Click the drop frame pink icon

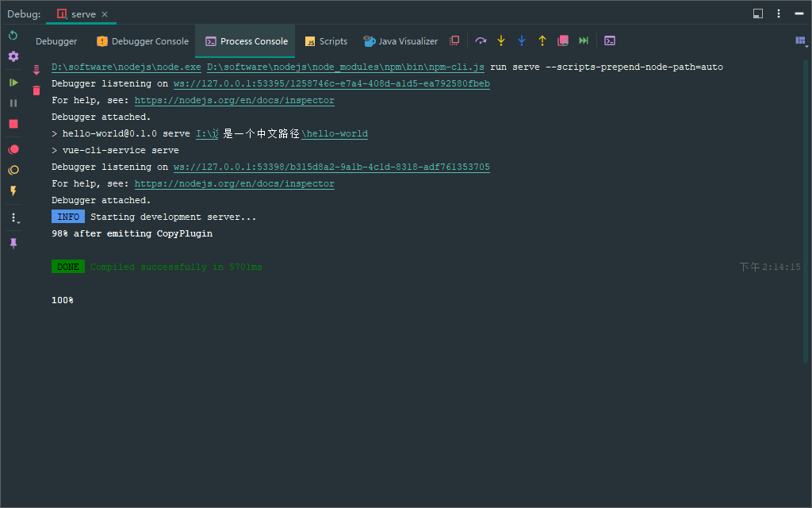(x=563, y=41)
